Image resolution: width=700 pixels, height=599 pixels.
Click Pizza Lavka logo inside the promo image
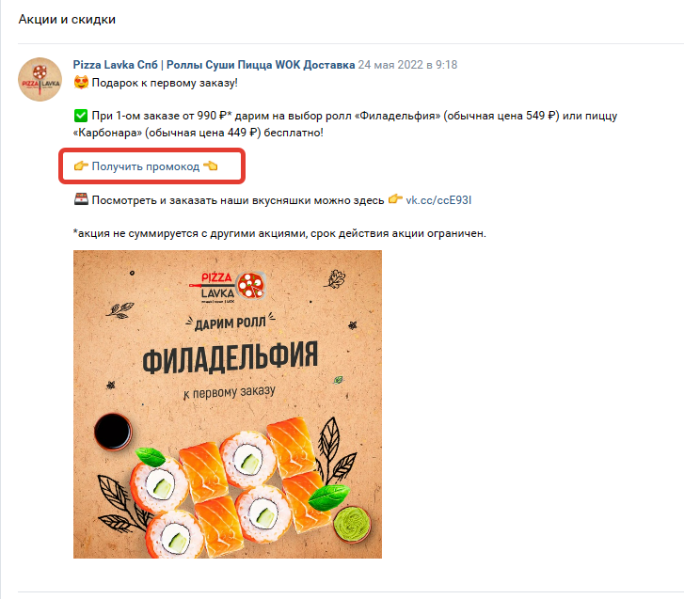coord(227,288)
